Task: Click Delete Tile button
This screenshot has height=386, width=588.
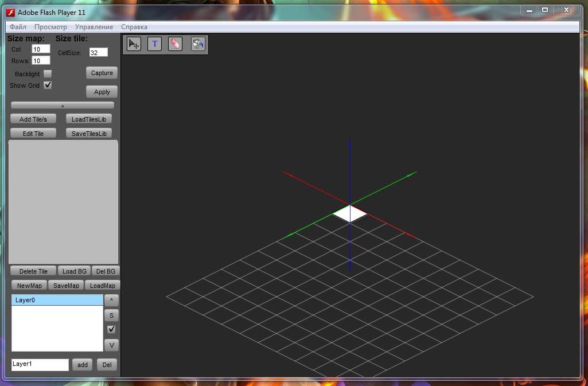Action: [x=33, y=271]
